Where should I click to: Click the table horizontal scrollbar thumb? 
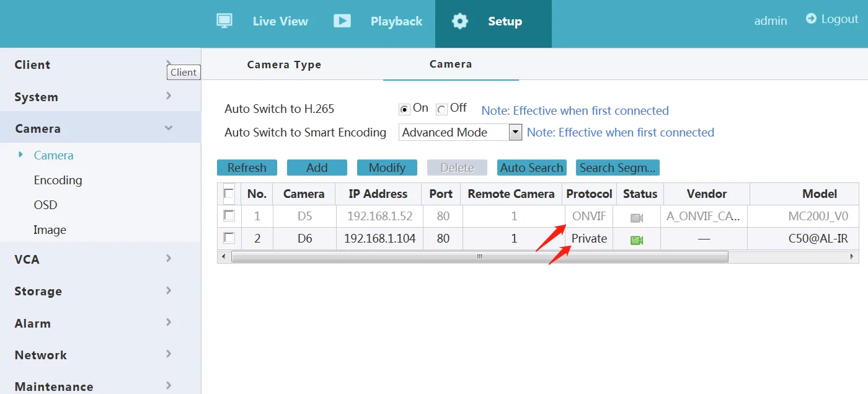480,256
